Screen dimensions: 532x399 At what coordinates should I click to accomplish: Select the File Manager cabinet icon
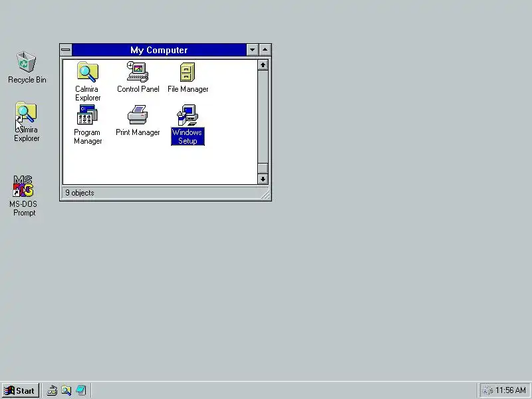pos(188,72)
